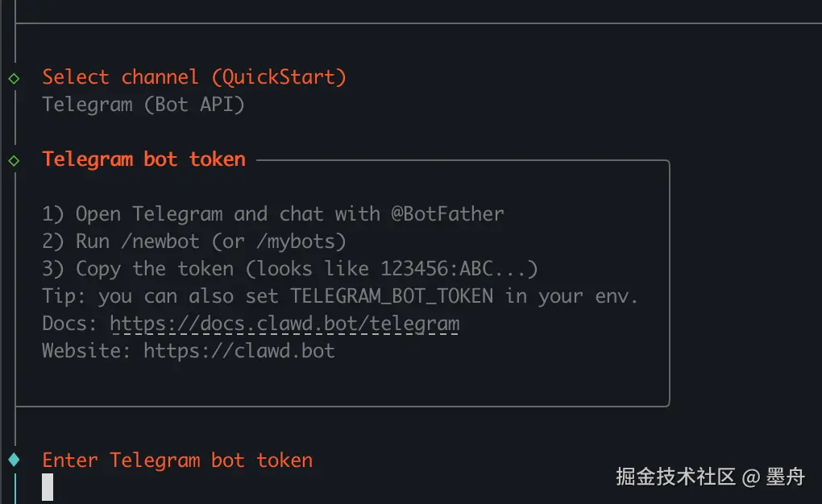The image size is (822, 504).
Task: Click the "Website:" label
Action: [x=87, y=351]
